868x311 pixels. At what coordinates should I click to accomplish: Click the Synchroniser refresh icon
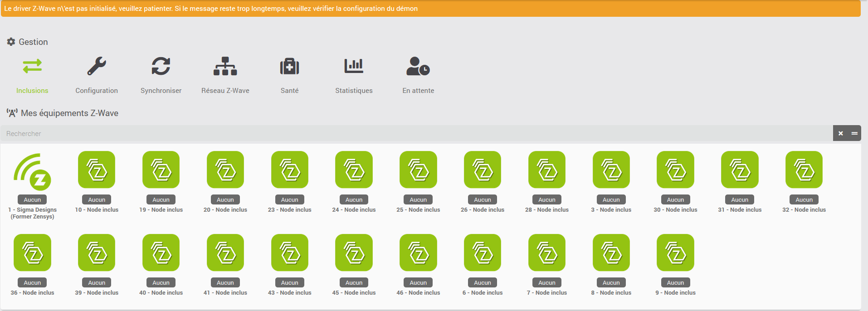point(161,67)
